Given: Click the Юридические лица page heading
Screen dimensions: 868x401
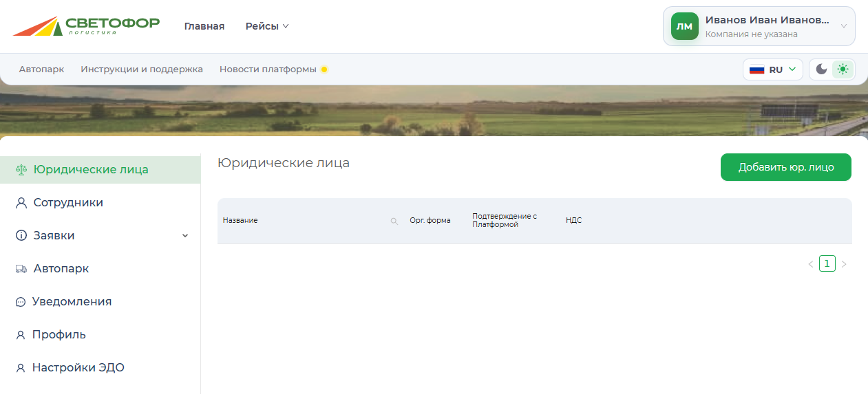Looking at the screenshot, I should 284,163.
